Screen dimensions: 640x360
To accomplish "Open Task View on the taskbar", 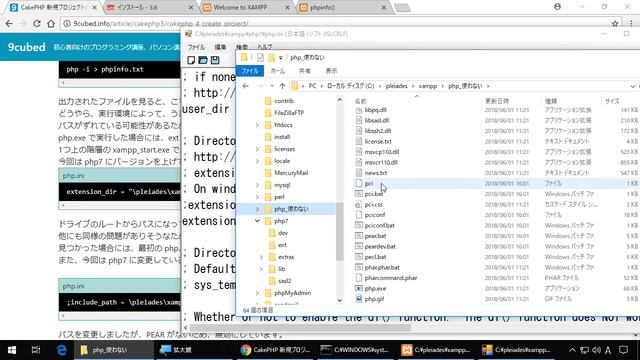I will (x=36, y=350).
